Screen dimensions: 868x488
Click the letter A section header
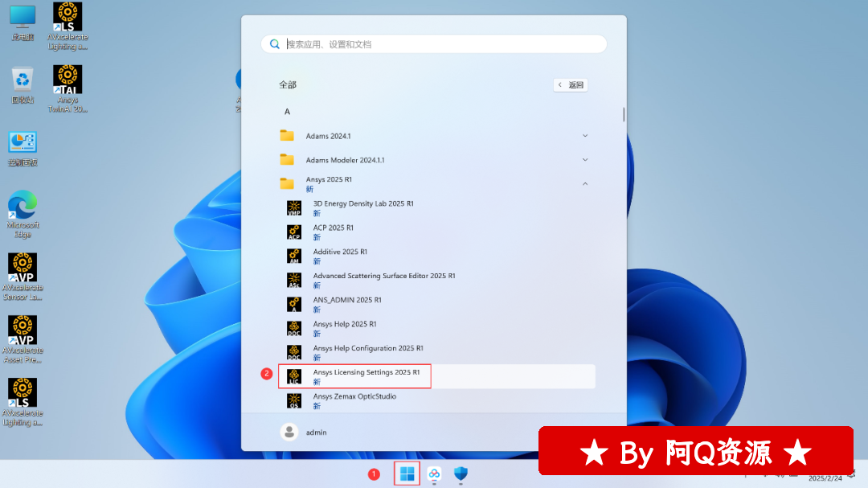pyautogui.click(x=287, y=111)
